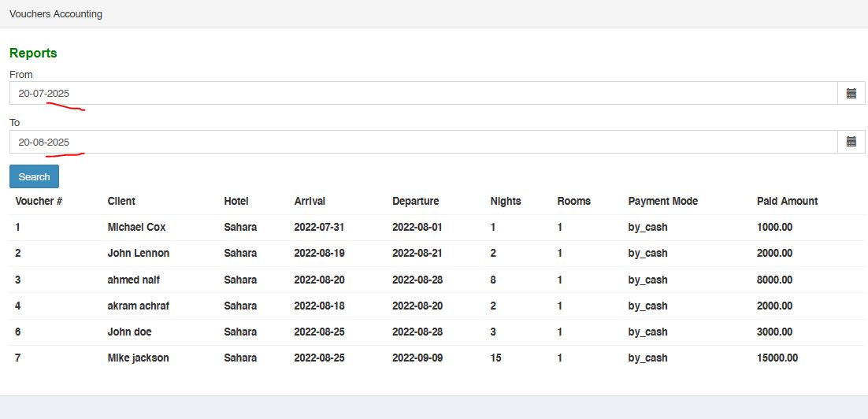
Task: Click the arrival date 2022-07-31
Action: pos(320,227)
